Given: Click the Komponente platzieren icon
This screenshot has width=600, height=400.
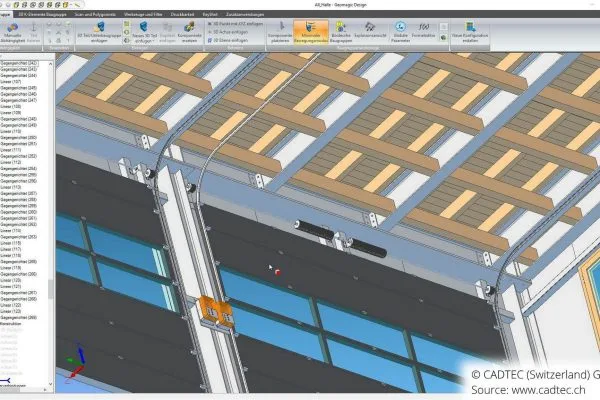Looking at the screenshot, I should tap(281, 26).
